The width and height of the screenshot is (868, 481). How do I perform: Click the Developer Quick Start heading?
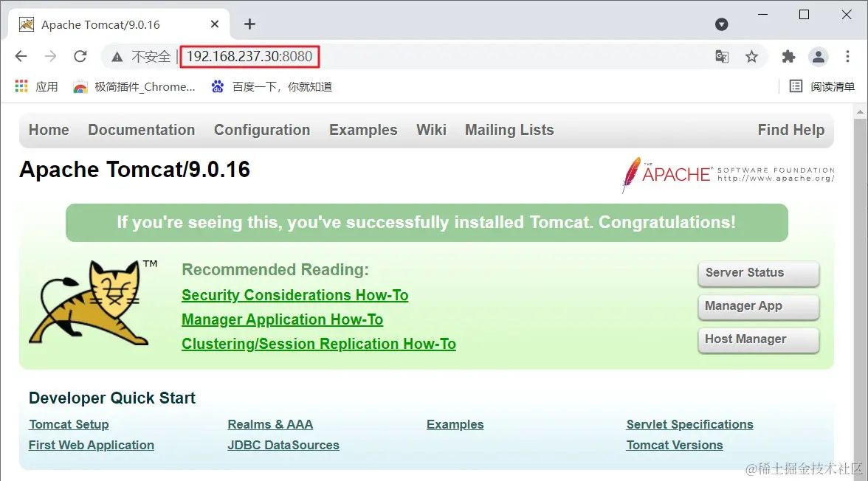[112, 398]
